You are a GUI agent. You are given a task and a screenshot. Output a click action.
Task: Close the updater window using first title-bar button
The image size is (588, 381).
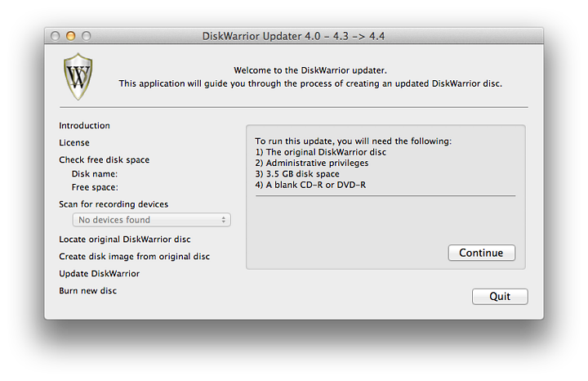click(x=56, y=36)
